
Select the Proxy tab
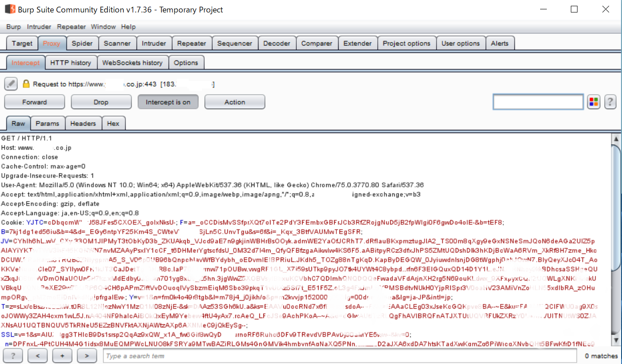[52, 43]
